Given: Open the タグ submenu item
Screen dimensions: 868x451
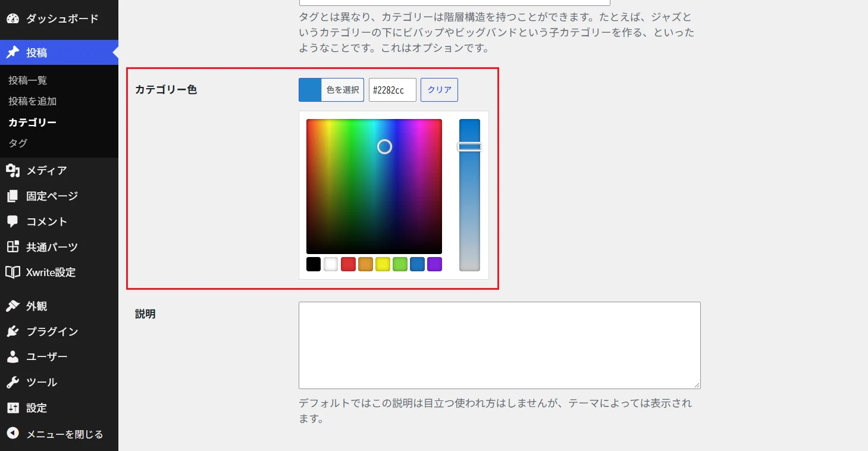Looking at the screenshot, I should coord(18,143).
